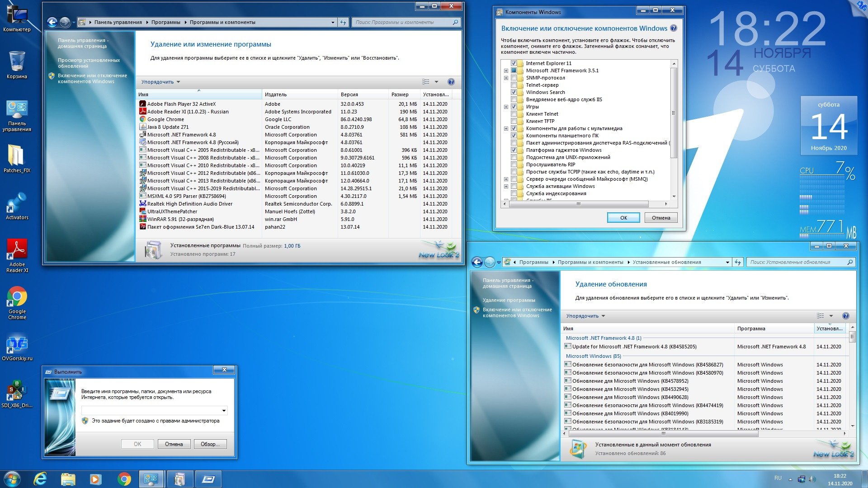This screenshot has height=488, width=868.
Task: Open the Корзина recycle bin icon
Action: tap(17, 65)
